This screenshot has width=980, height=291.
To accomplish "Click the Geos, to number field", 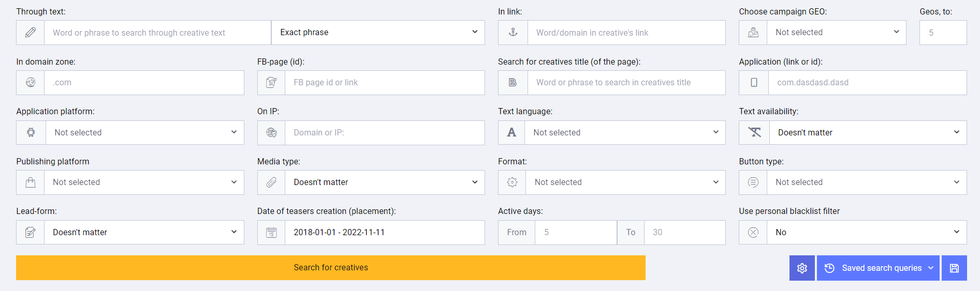I will tap(943, 33).
